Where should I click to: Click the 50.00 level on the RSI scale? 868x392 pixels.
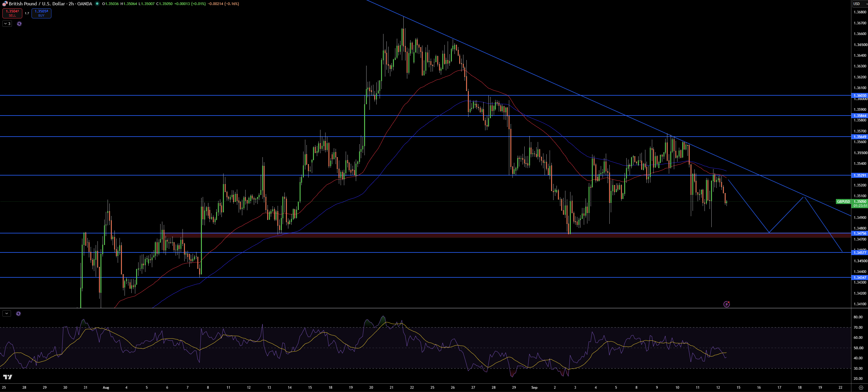click(858, 348)
